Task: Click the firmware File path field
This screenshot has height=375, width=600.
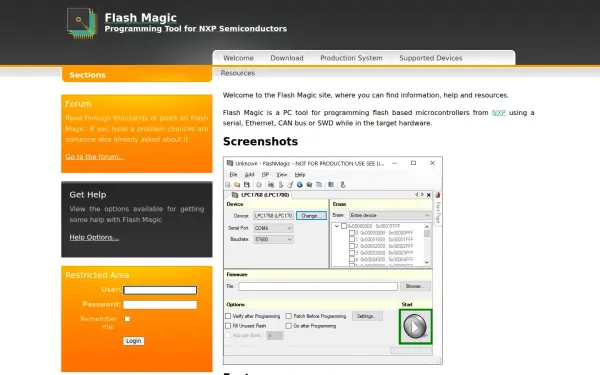Action: [x=318, y=286]
